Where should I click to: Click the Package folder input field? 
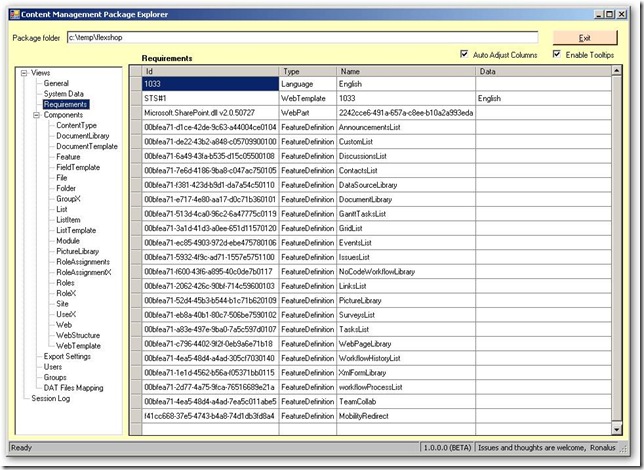[302, 37]
